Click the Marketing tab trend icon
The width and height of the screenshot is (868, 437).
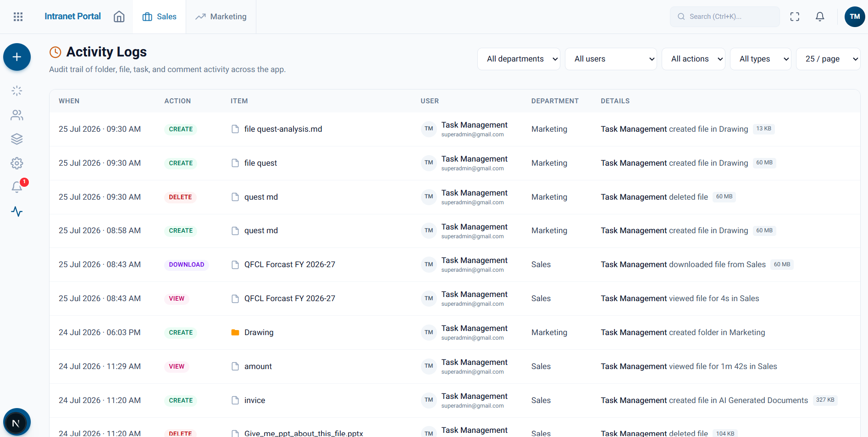[x=200, y=17]
